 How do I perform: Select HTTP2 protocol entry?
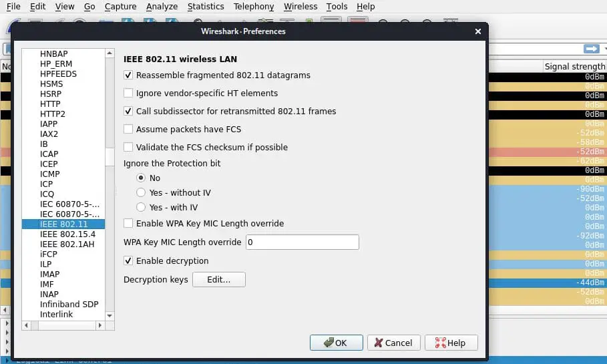point(52,114)
